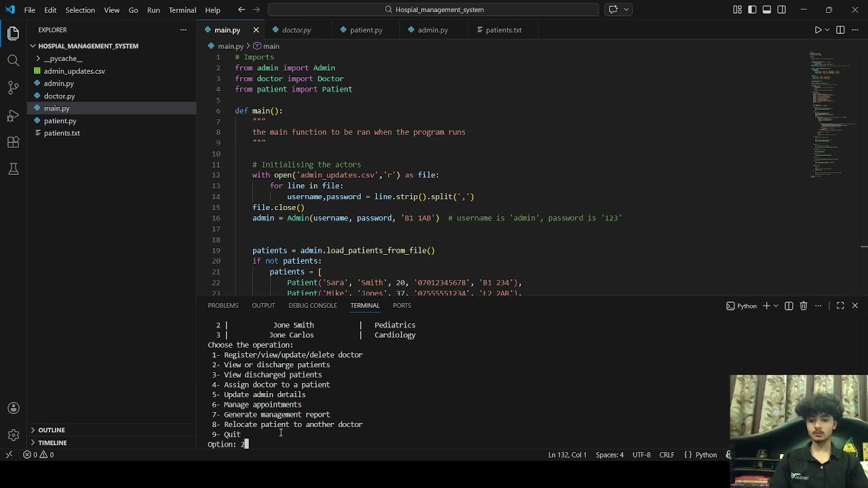
Task: Change end of line sequence via CRLF
Action: point(667,455)
